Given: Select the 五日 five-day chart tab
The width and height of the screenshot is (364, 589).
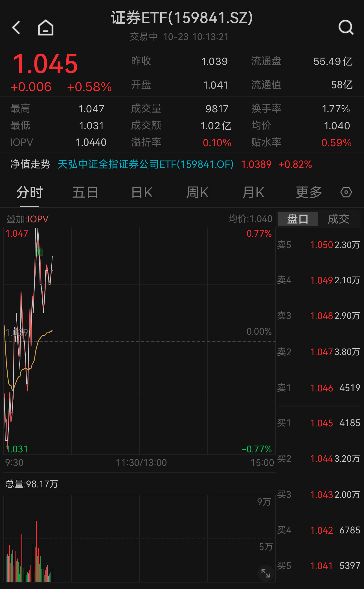Looking at the screenshot, I should 85,192.
